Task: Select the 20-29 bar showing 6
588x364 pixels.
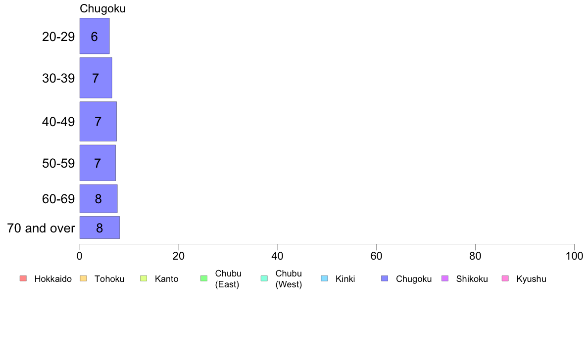Action: [95, 36]
